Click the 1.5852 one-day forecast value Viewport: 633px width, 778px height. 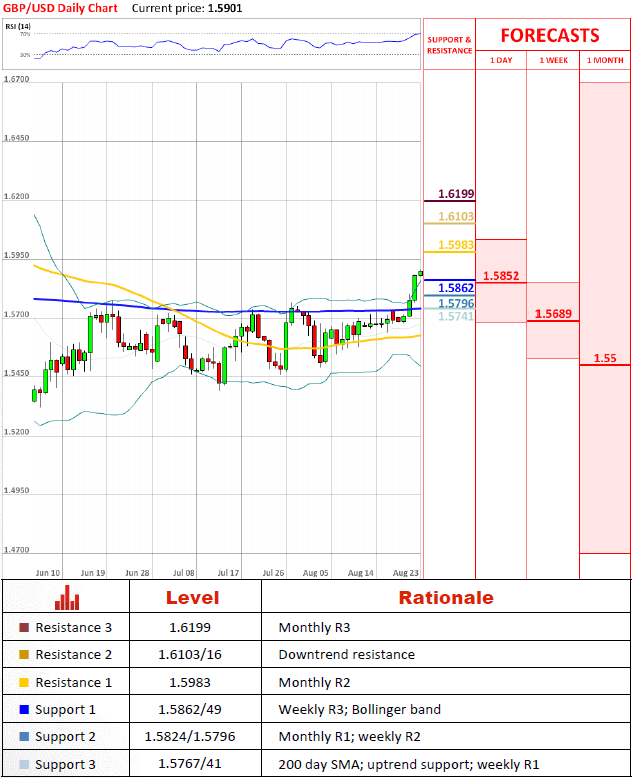(x=500, y=276)
